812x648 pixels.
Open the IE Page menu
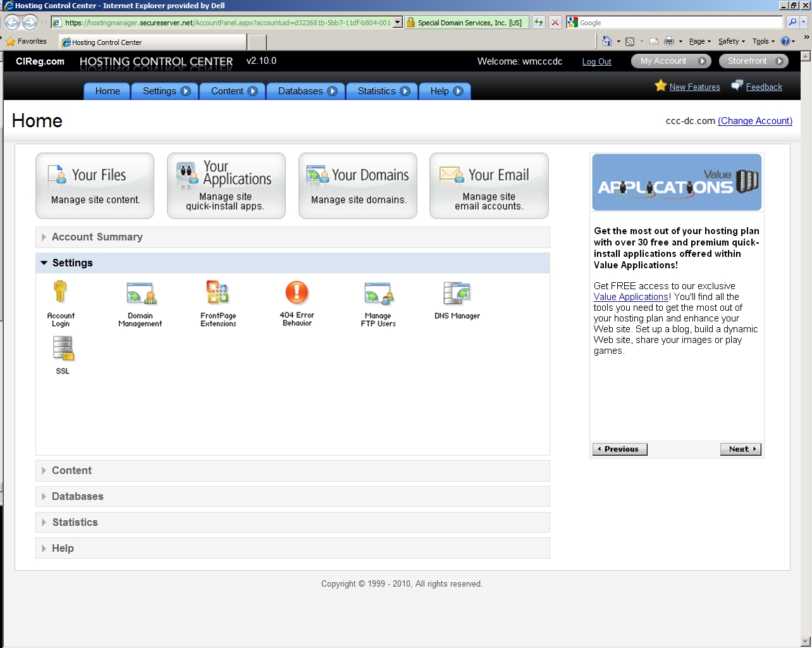pos(700,42)
